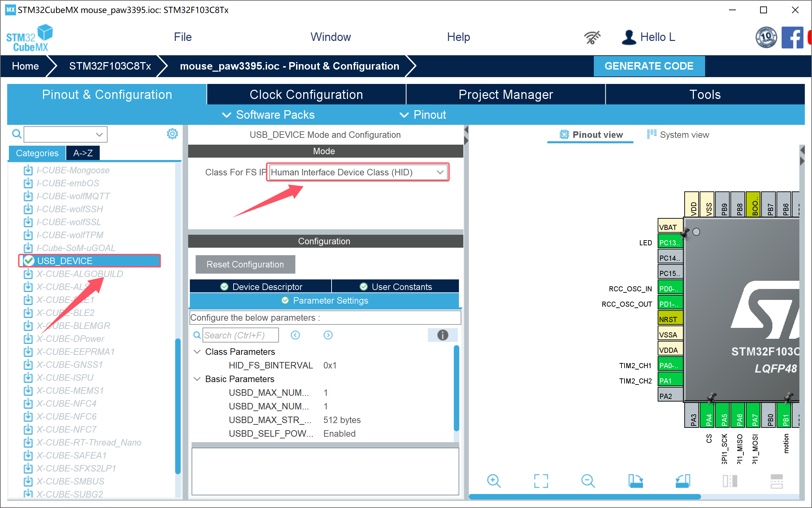This screenshot has width=812, height=508.
Task: Click the Reset Configuration button
Action: click(x=245, y=264)
